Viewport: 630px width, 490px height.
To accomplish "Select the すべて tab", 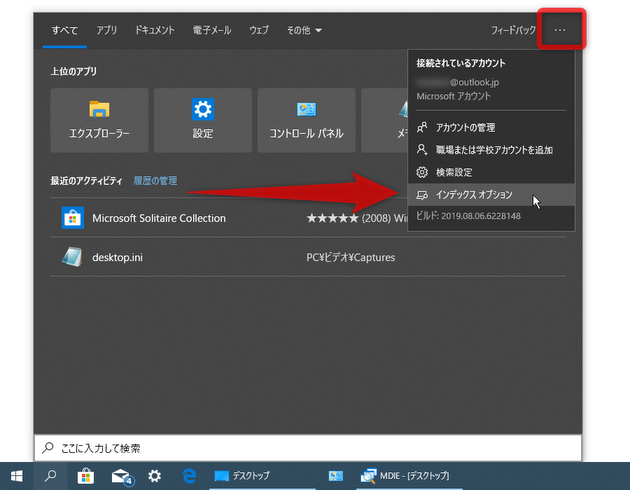I will (65, 31).
